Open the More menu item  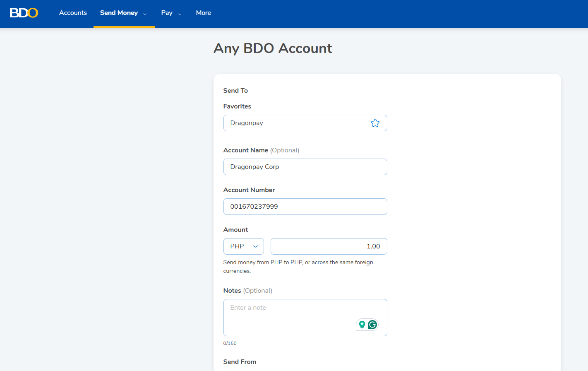pyautogui.click(x=204, y=13)
